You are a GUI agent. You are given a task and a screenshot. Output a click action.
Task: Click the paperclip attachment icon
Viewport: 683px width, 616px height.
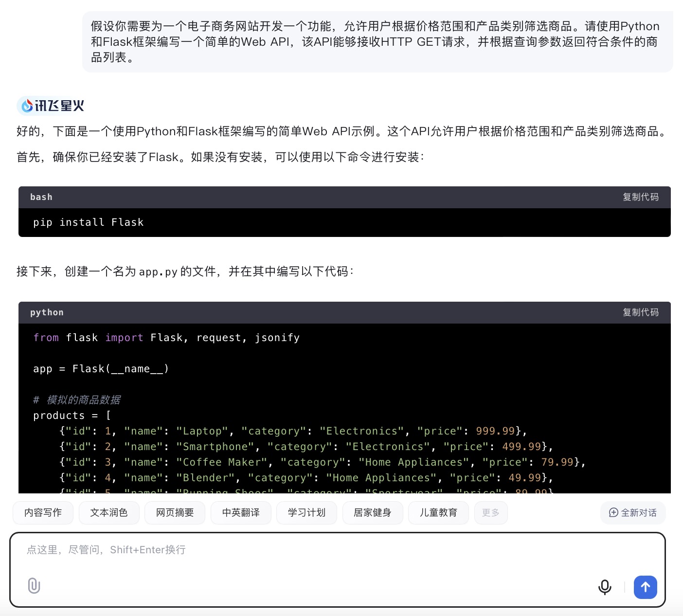tap(34, 585)
